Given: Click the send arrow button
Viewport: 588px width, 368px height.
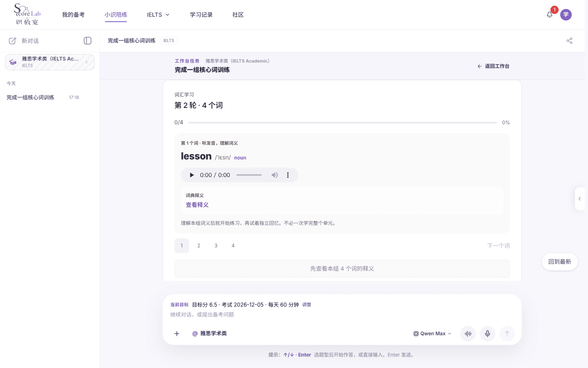Looking at the screenshot, I should 507,334.
